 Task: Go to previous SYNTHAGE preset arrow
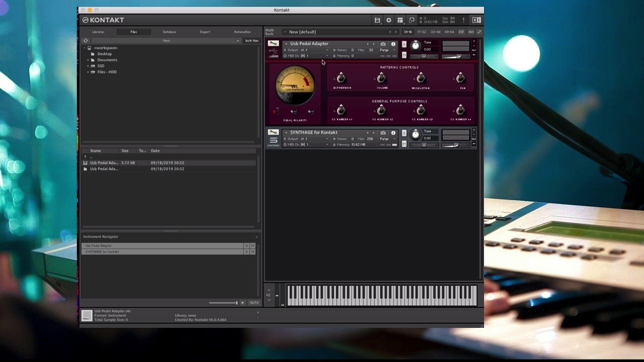pos(367,133)
